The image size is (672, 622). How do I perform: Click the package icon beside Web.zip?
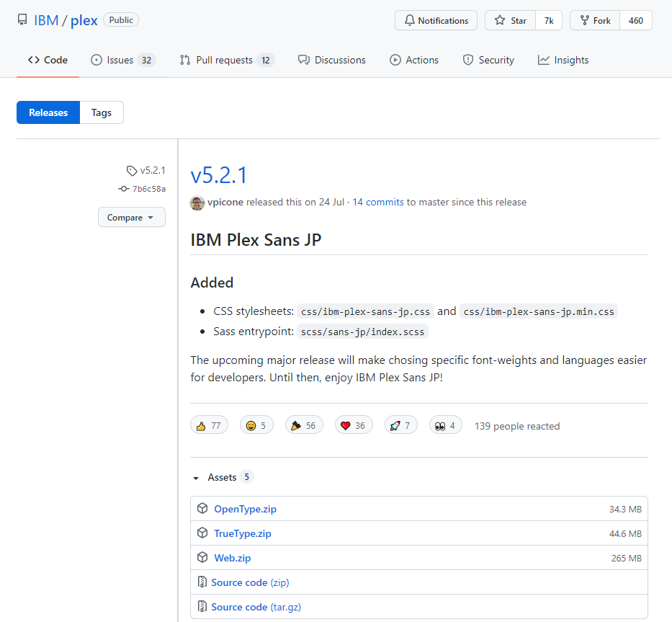202,557
